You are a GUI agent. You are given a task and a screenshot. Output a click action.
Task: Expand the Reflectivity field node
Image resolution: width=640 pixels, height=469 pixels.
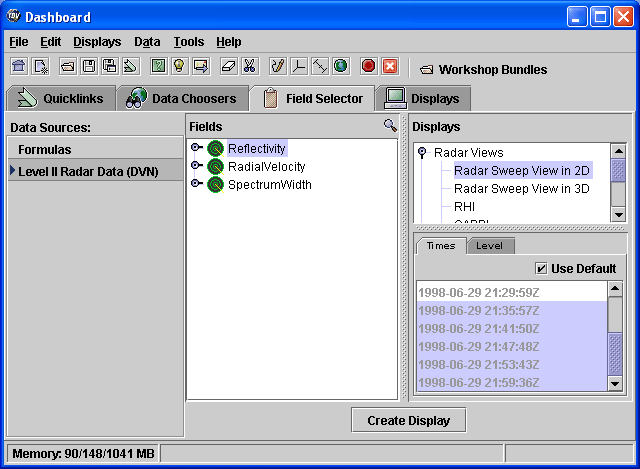pyautogui.click(x=196, y=148)
